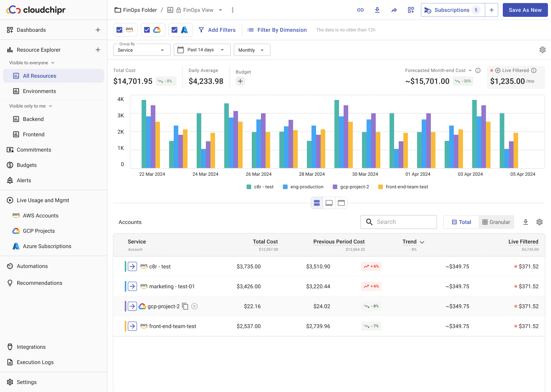The image size is (551, 392).
Task: Open Past 14 days date range
Action: [x=202, y=50]
